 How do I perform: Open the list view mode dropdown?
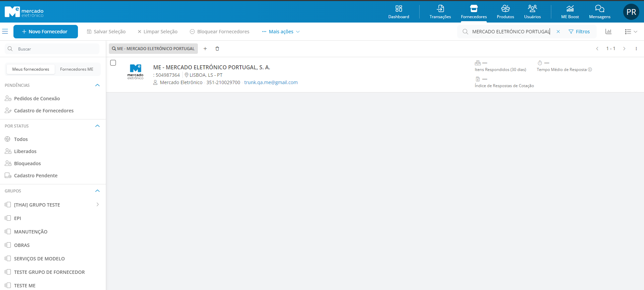coord(631,32)
